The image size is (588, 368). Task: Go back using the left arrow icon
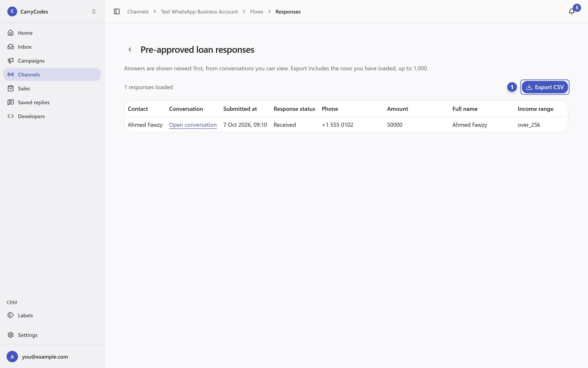(x=130, y=49)
